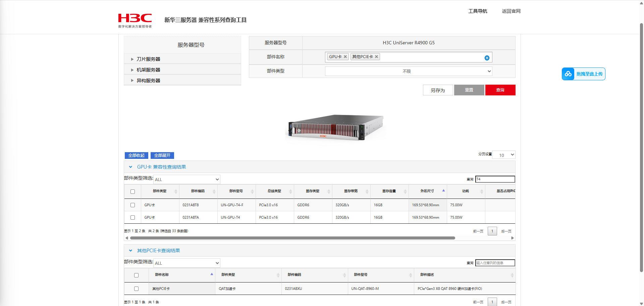644x306 pixels.
Task: Focus the 其他PCIE卡 search field 输入任意列的信息
Action: (x=495, y=263)
